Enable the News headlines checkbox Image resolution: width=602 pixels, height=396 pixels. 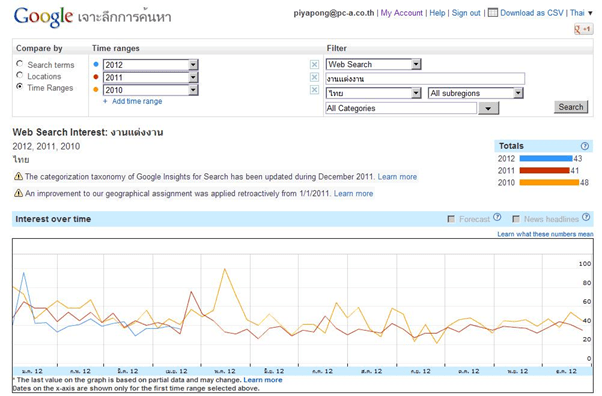[x=516, y=219]
